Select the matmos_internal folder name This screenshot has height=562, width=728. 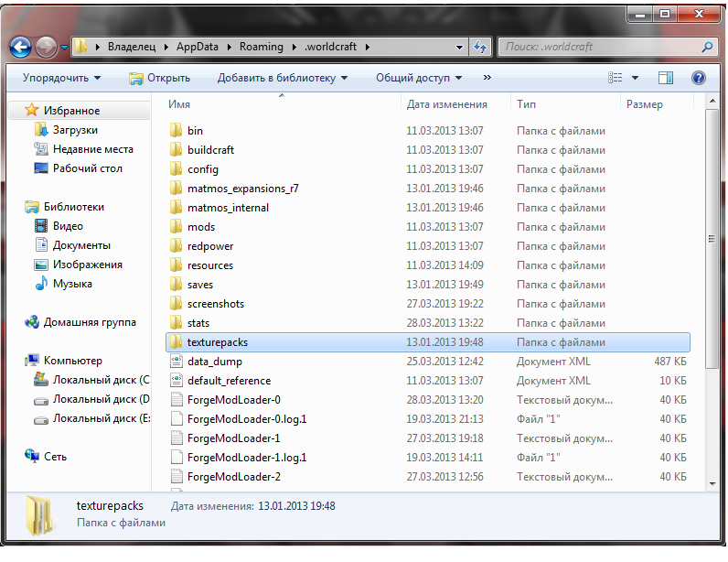coord(228,208)
